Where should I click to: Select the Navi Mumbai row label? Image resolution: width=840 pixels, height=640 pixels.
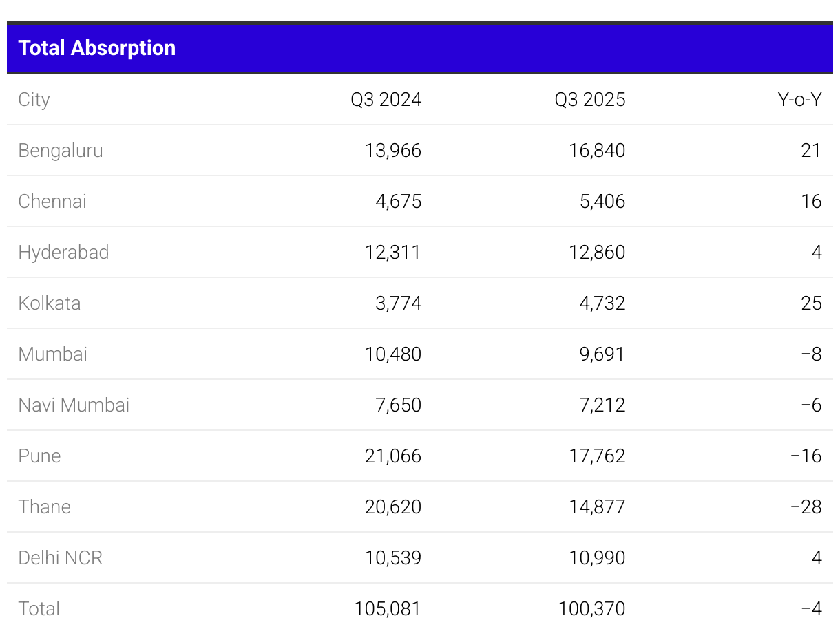point(74,405)
